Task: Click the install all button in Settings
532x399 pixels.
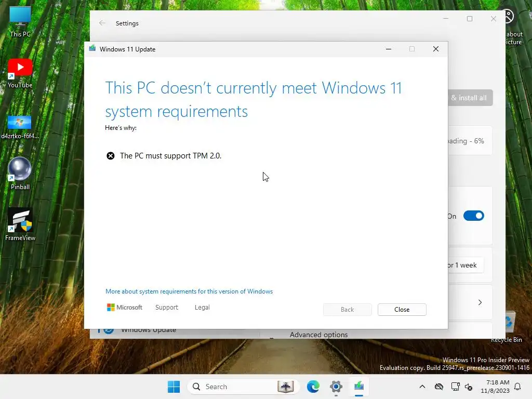Action: (470, 98)
